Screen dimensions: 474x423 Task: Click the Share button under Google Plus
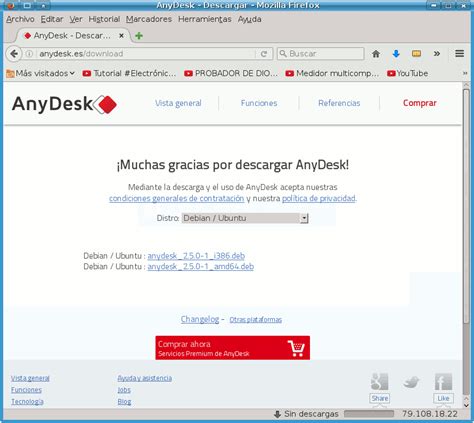click(379, 398)
